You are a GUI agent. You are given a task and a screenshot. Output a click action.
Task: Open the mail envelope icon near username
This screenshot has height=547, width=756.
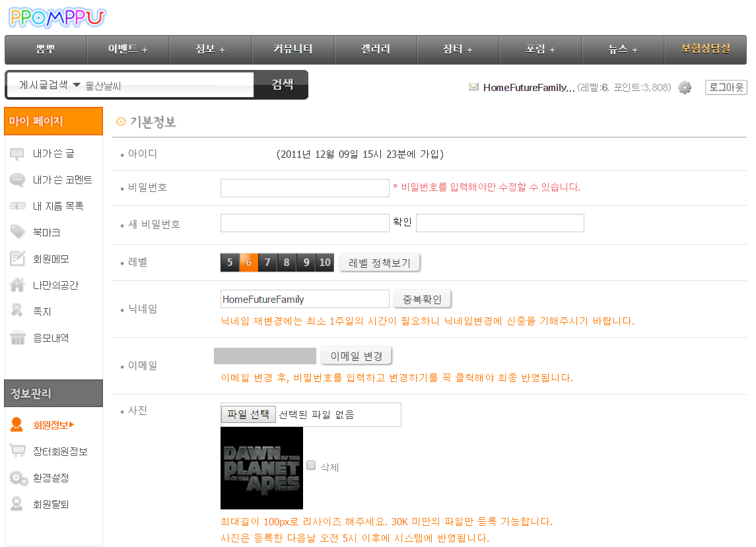pyautogui.click(x=473, y=87)
